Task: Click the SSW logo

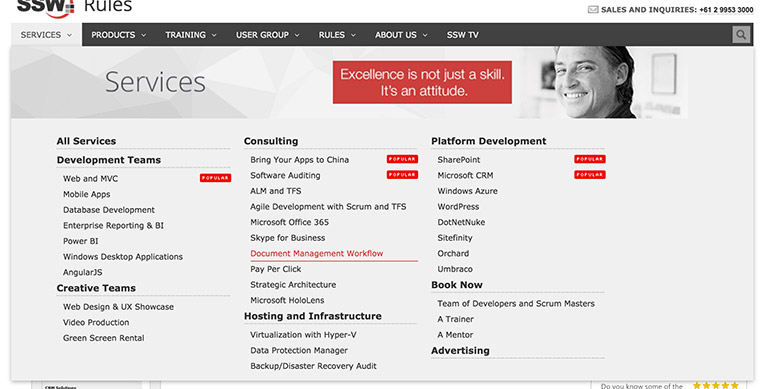Action: (46, 8)
